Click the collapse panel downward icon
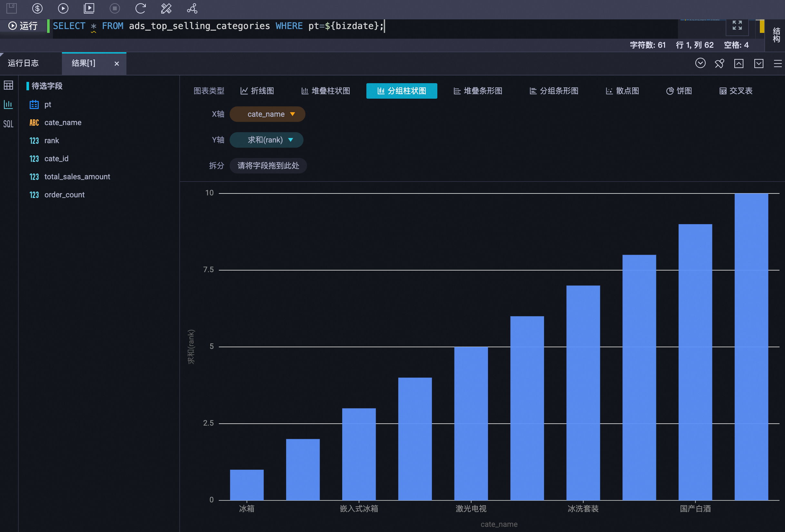This screenshot has height=532, width=785. pos(759,63)
